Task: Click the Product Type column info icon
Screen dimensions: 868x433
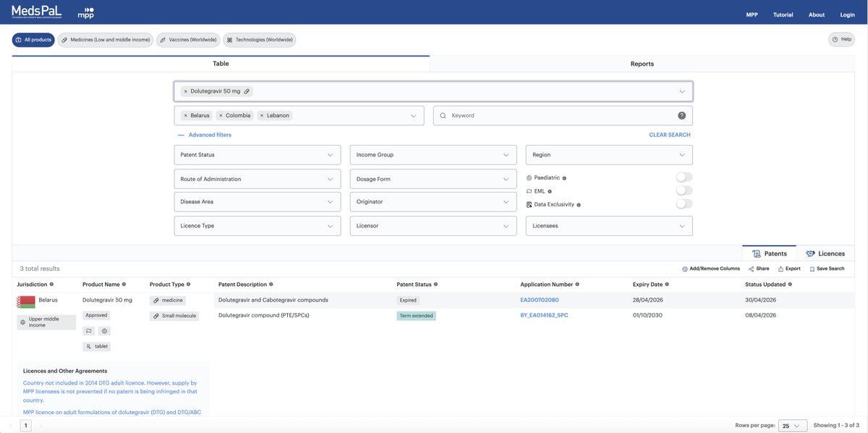Action: pyautogui.click(x=188, y=285)
